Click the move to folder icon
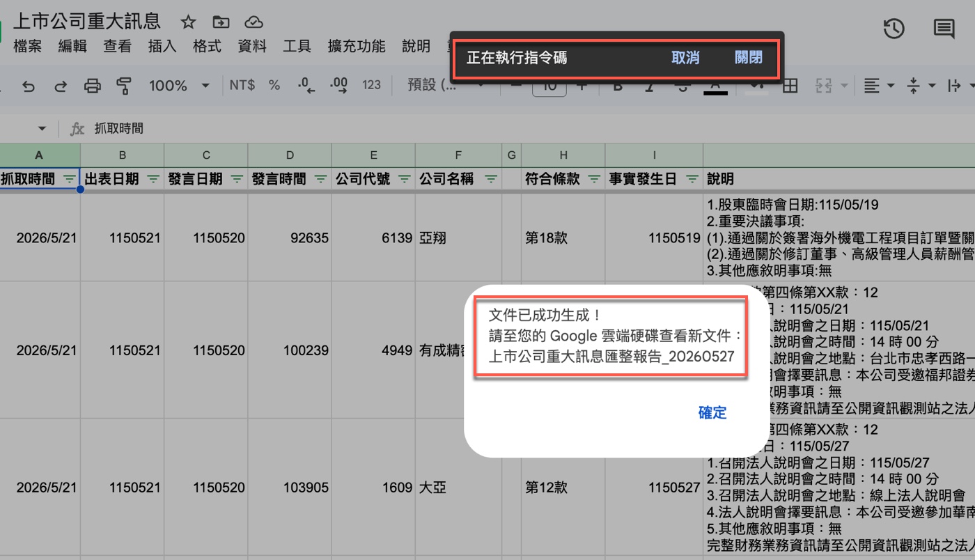This screenshot has width=975, height=560. tap(221, 22)
